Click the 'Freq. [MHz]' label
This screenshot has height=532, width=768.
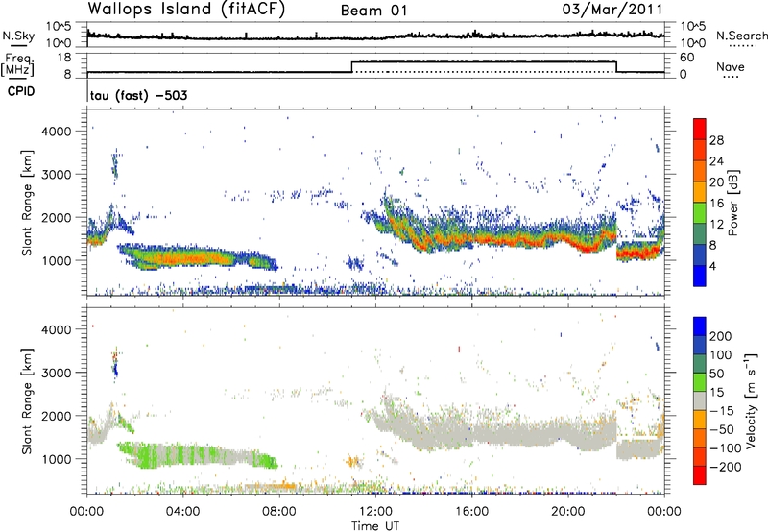(18, 65)
